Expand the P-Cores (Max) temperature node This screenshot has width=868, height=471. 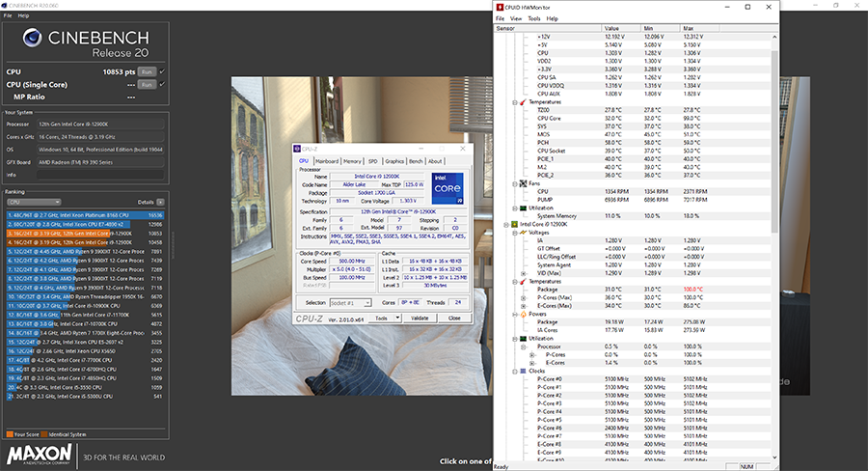pyautogui.click(x=524, y=297)
